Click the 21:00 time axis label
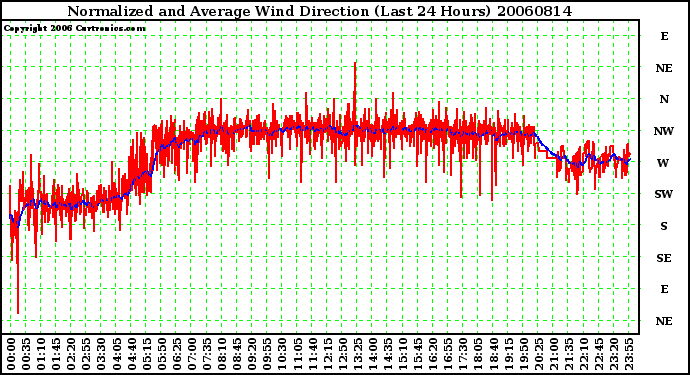Screen dimensions: 690x375 [554, 354]
